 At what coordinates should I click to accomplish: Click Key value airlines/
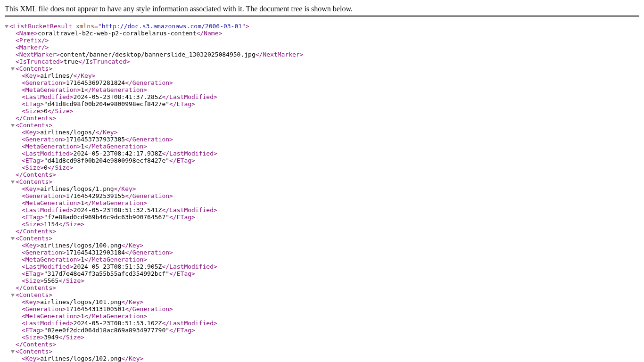pyautogui.click(x=57, y=76)
